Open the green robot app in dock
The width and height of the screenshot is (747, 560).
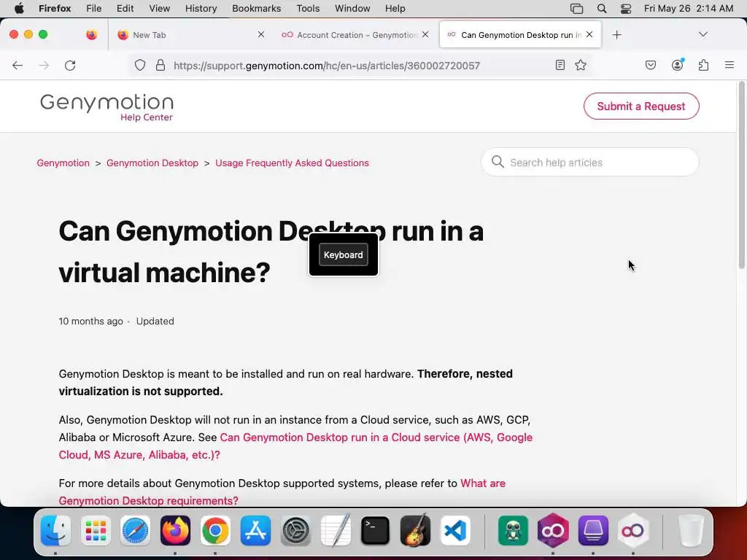(x=513, y=531)
